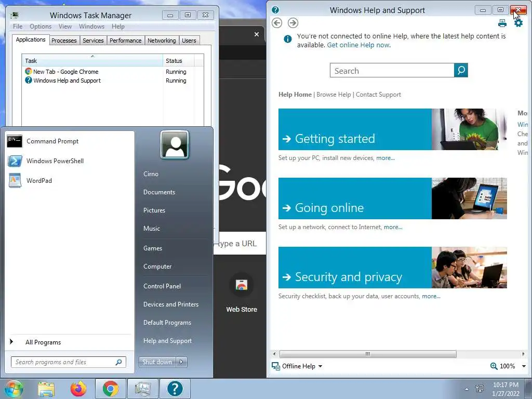The image size is (532, 399).
Task: Show hidden tray icons arrow
Action: [467, 389]
